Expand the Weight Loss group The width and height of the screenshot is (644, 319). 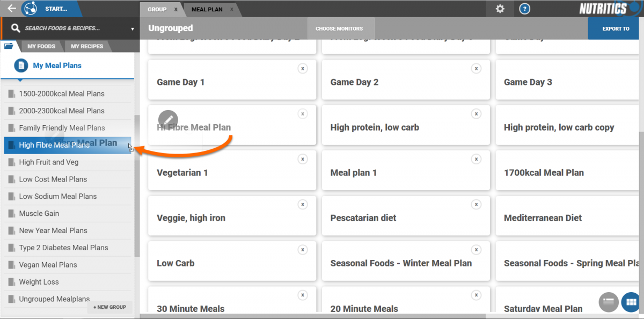point(39,282)
